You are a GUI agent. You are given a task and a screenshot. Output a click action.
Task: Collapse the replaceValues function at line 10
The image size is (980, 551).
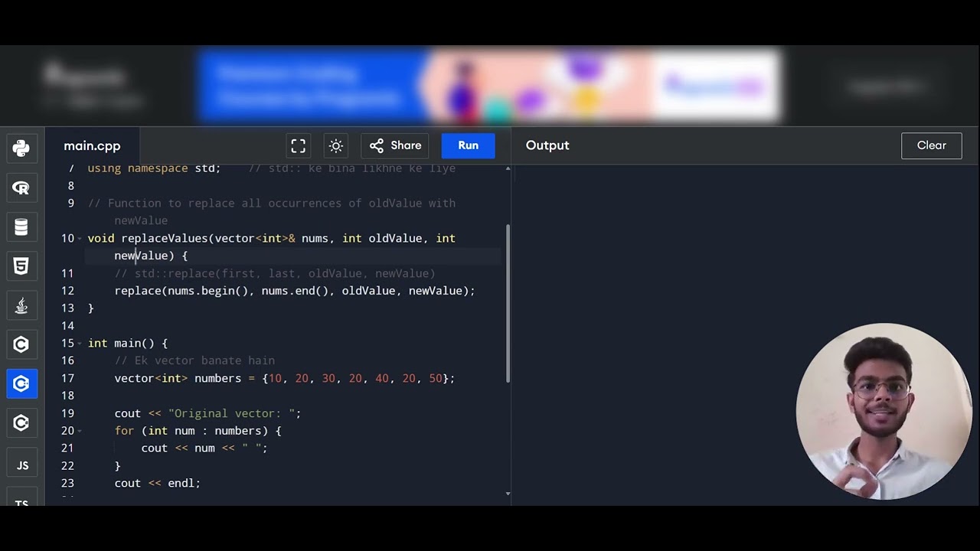[80, 239]
